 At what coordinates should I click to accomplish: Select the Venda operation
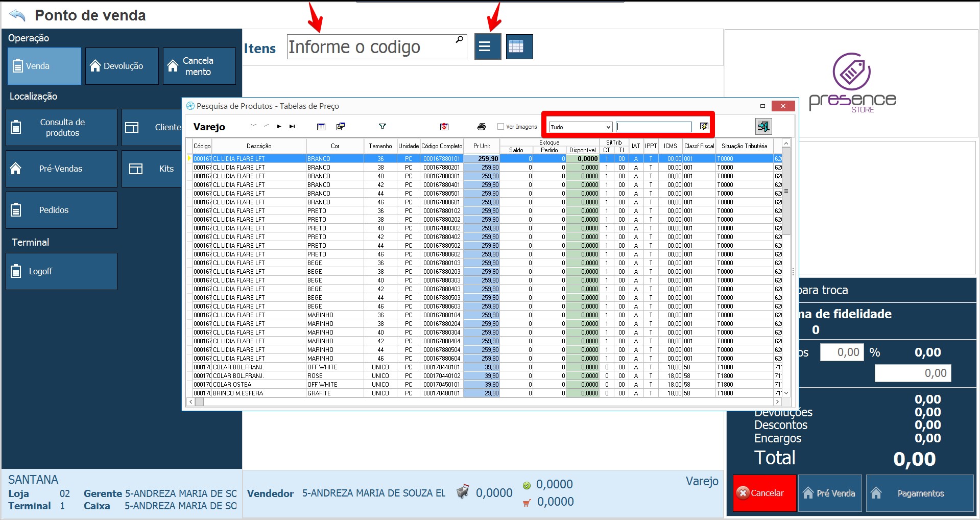click(x=44, y=66)
